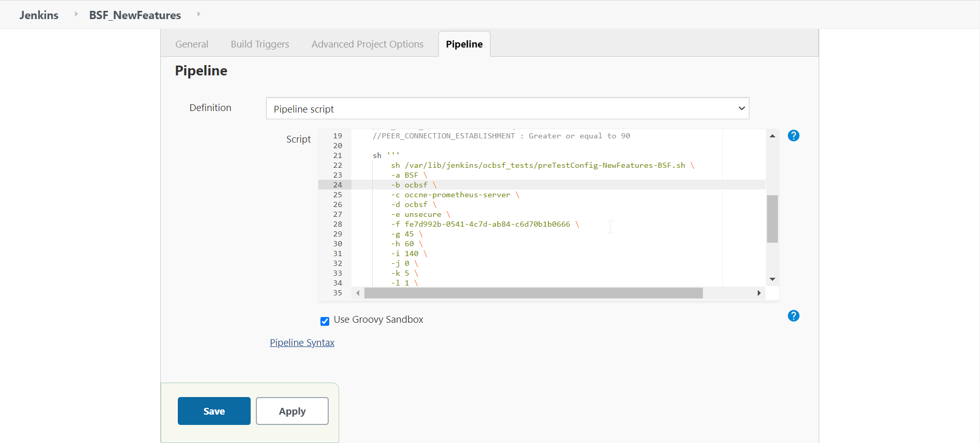Image resolution: width=980 pixels, height=443 pixels.
Task: Expand the BSF_NewFeatures breadcrumb arrow
Action: tap(198, 14)
